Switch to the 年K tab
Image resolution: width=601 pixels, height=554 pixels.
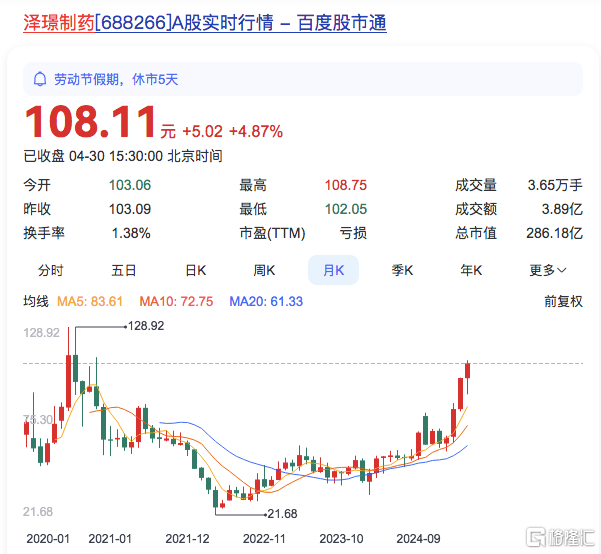[471, 270]
